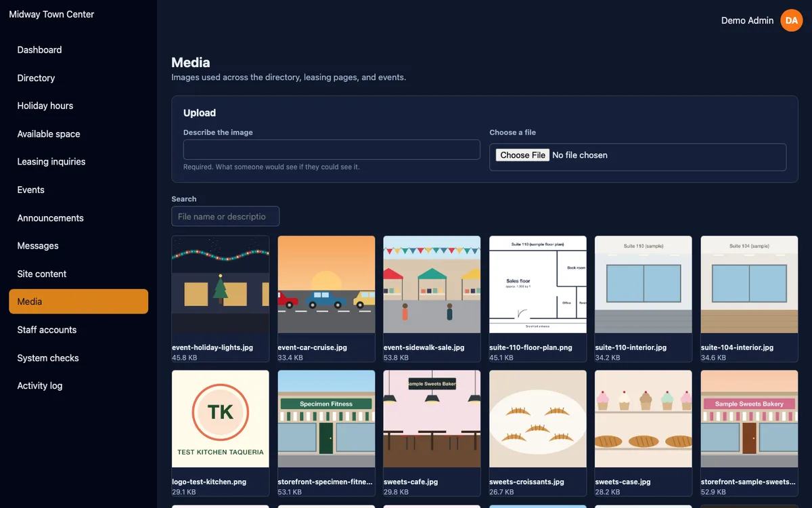
Task: Click the 33.4 KB file size
Action: point(290,358)
